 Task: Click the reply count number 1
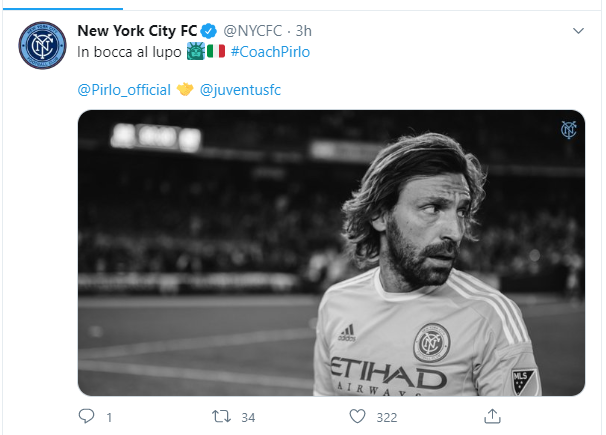click(x=109, y=418)
